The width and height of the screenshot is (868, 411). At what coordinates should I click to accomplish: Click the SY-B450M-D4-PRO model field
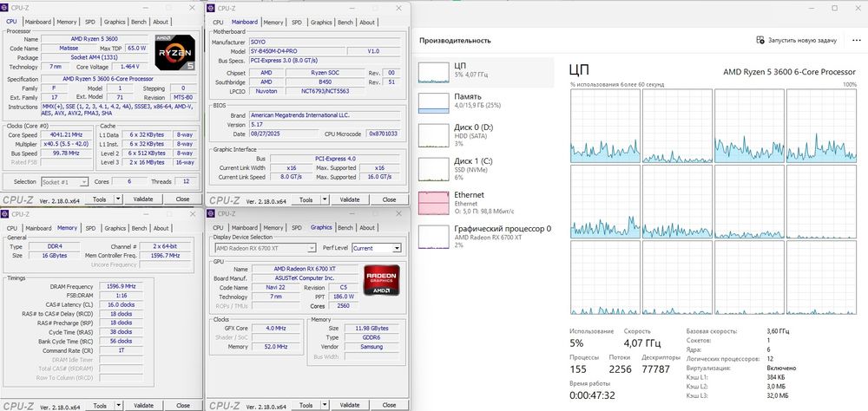(296, 51)
